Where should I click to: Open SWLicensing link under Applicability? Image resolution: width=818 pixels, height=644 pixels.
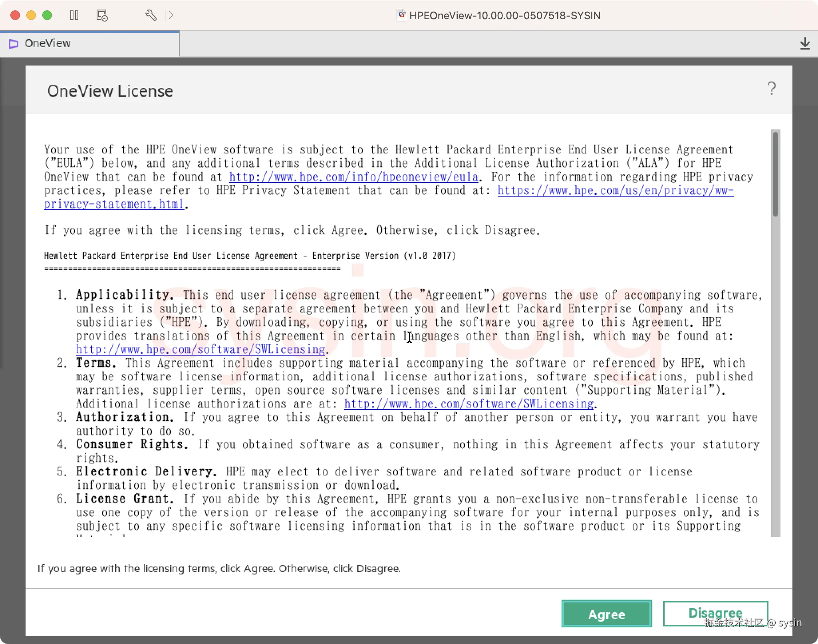pos(201,350)
